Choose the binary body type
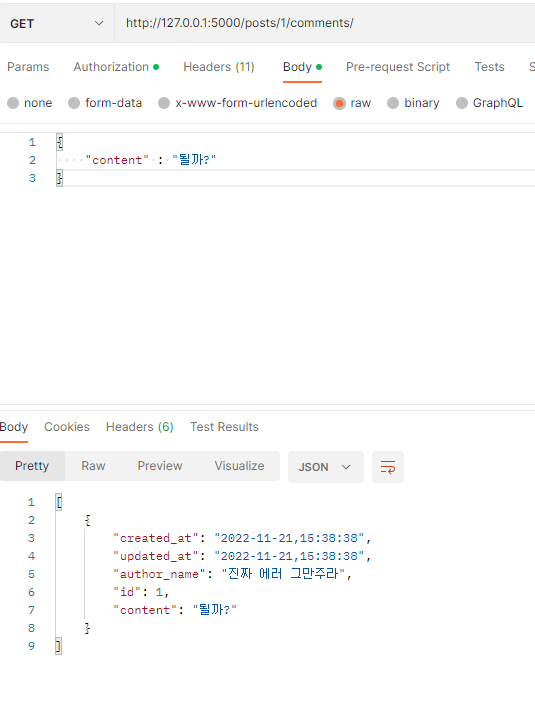 tap(413, 103)
